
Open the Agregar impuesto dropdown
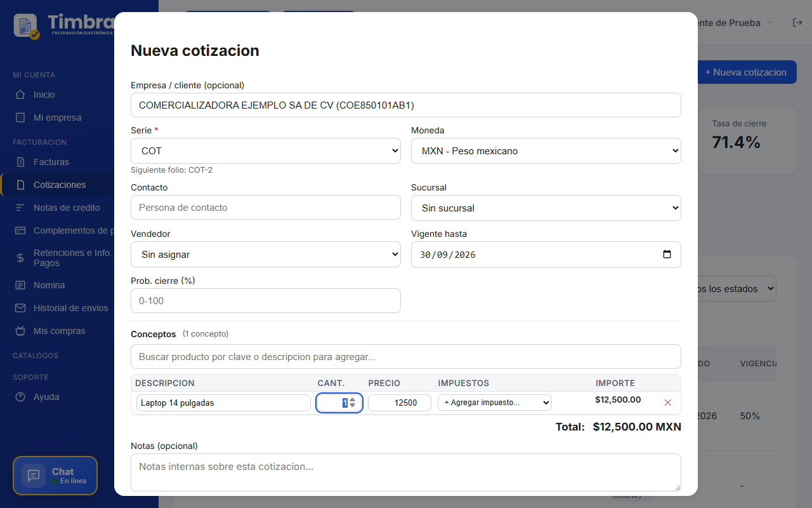pyautogui.click(x=495, y=403)
